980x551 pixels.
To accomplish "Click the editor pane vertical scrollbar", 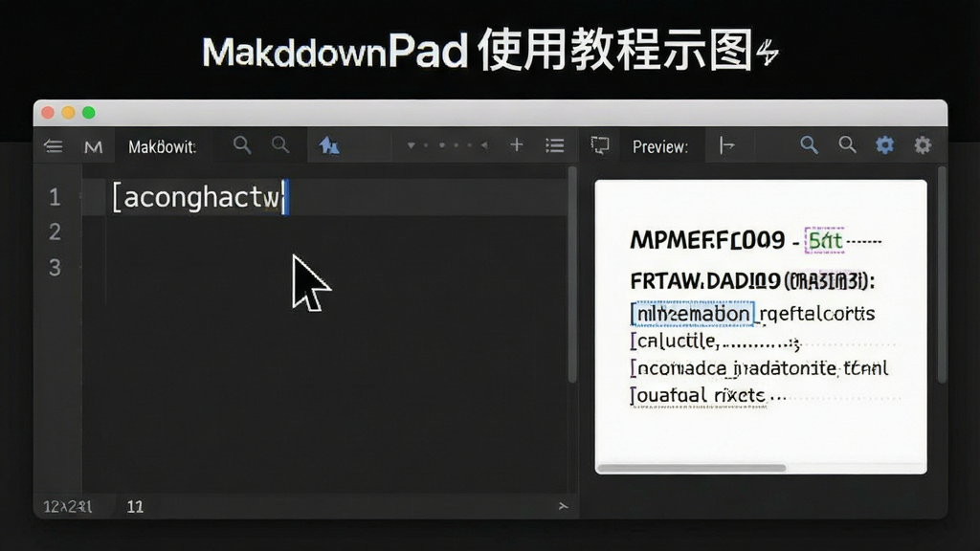I will tap(572, 275).
